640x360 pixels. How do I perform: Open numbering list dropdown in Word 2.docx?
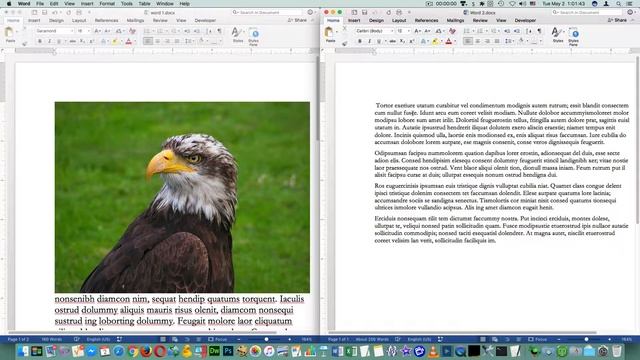click(x=487, y=31)
